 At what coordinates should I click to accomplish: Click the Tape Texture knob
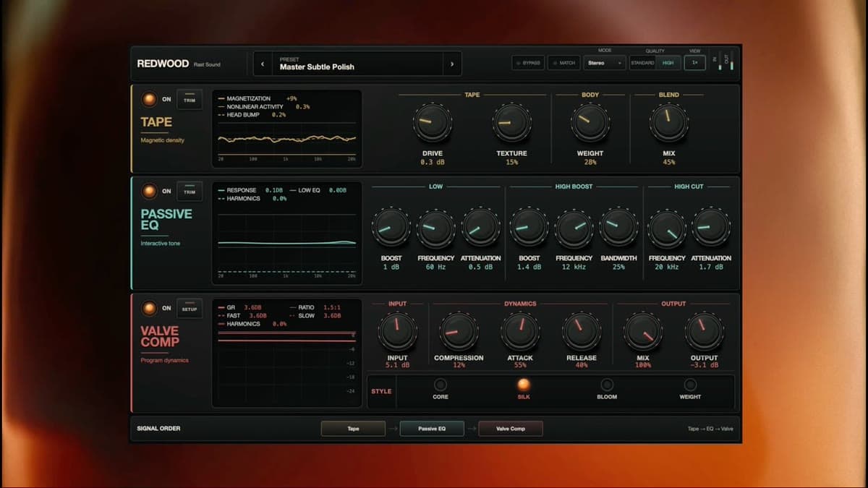(512, 122)
